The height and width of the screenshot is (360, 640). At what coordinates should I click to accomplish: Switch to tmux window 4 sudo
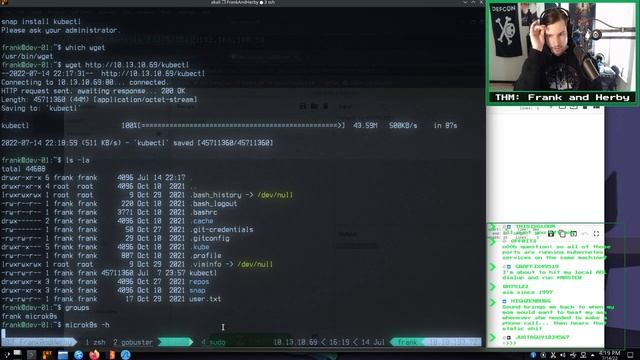click(213, 342)
